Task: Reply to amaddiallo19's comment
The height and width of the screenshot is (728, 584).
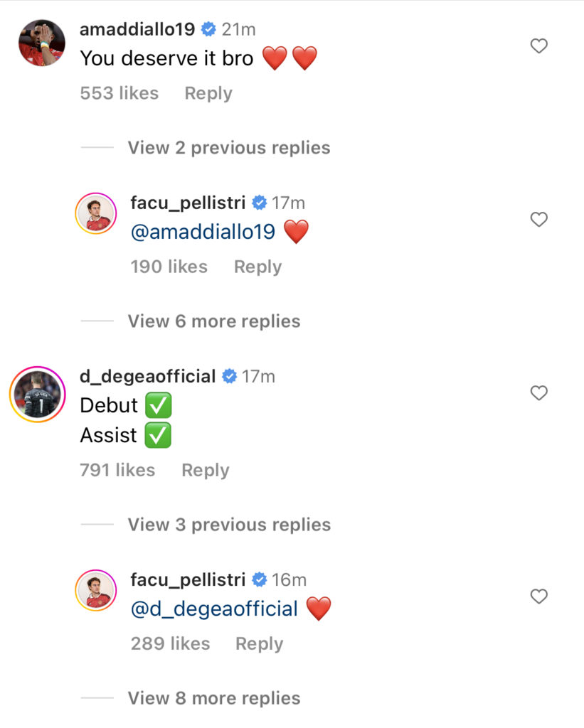Action: click(x=208, y=93)
